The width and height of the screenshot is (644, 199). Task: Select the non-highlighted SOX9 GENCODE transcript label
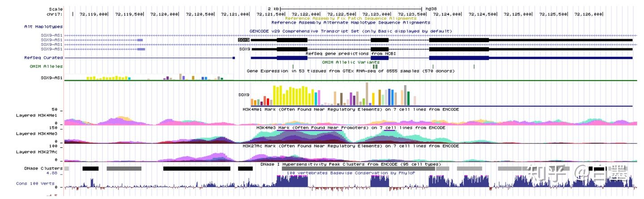(x=245, y=49)
